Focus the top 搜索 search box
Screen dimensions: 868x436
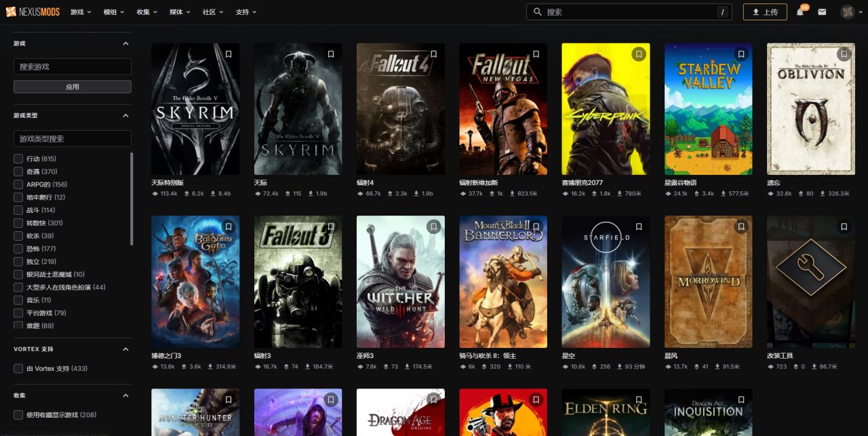(629, 12)
